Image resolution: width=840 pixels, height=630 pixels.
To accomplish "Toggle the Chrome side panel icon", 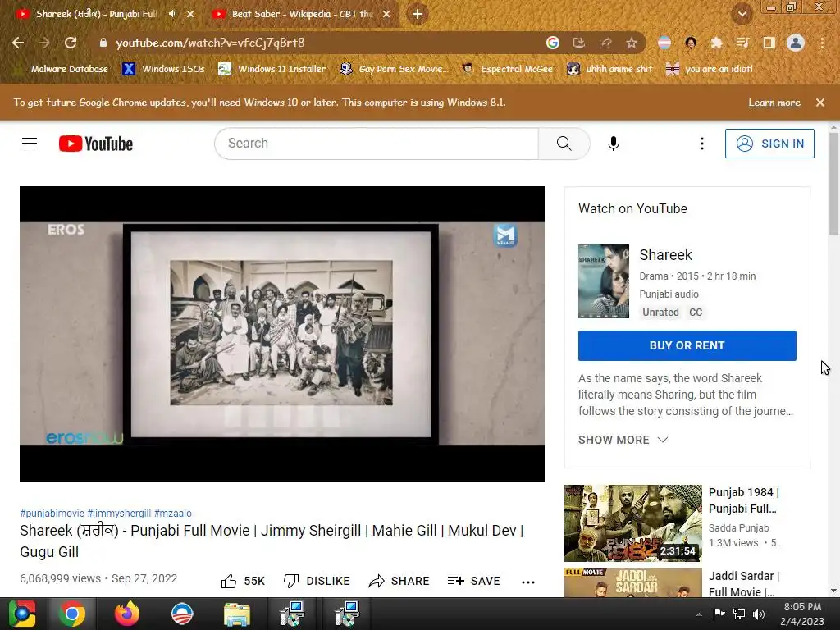I will (769, 43).
